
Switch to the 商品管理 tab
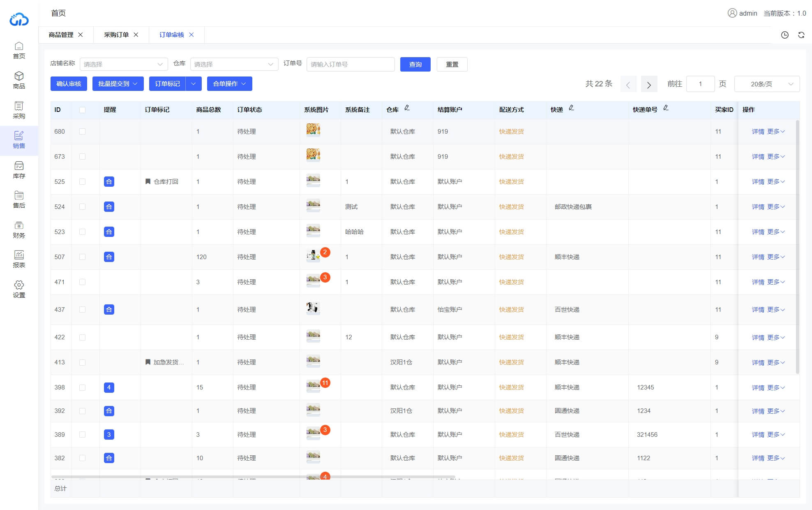(x=61, y=35)
